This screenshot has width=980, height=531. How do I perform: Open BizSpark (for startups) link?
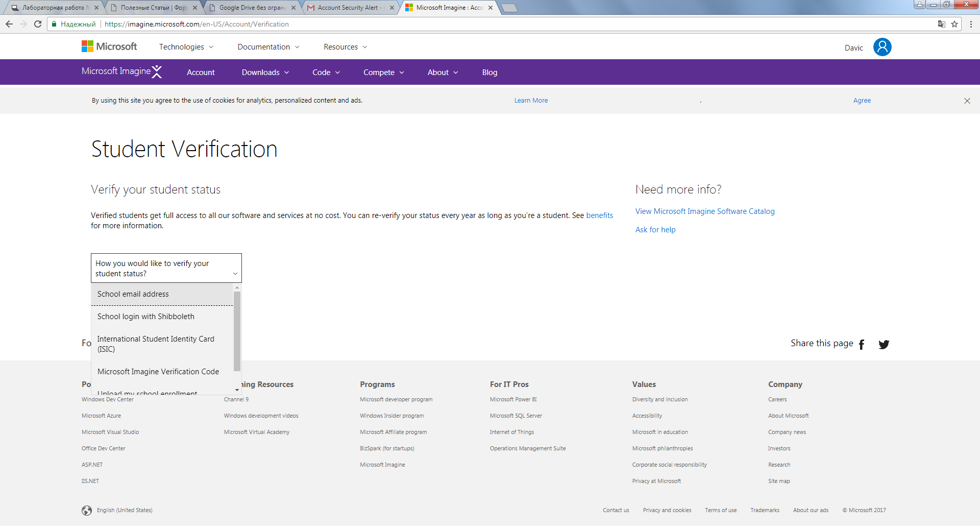click(387, 448)
